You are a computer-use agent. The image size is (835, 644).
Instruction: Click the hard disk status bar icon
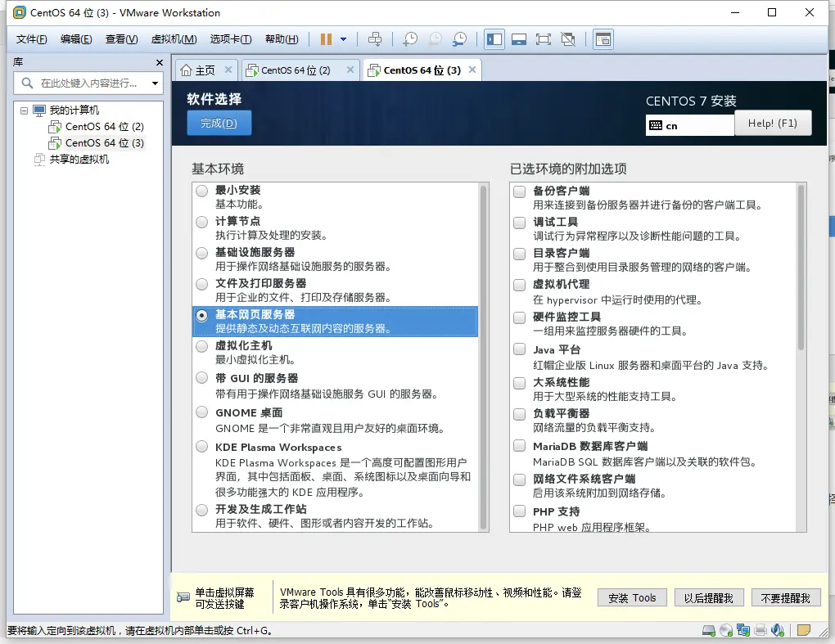point(709,631)
